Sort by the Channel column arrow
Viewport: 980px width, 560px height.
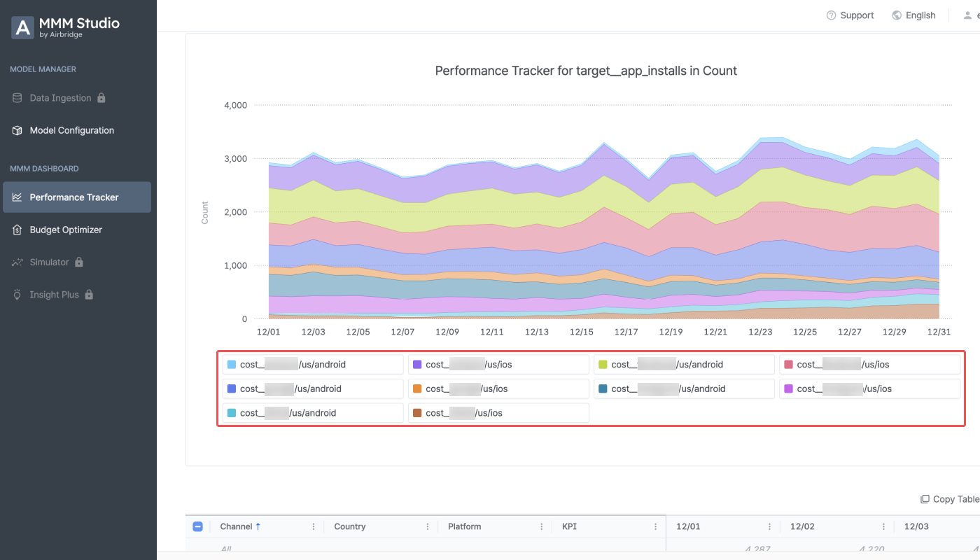[x=258, y=526]
